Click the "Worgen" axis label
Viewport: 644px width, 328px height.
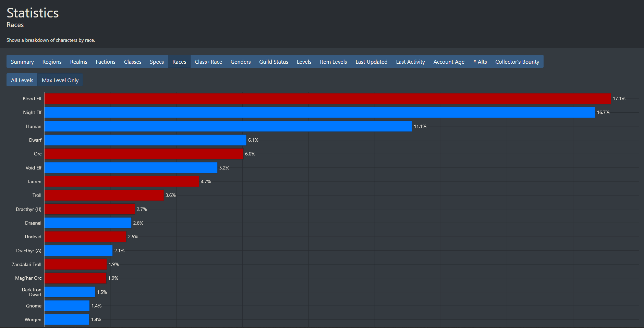(33, 319)
